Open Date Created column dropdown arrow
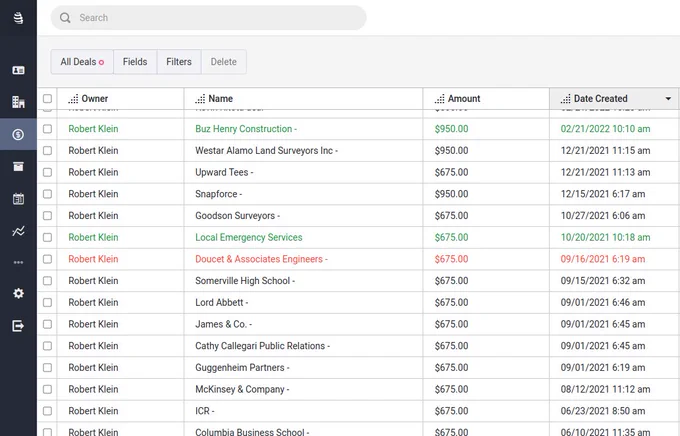The height and width of the screenshot is (436, 680). [x=668, y=99]
